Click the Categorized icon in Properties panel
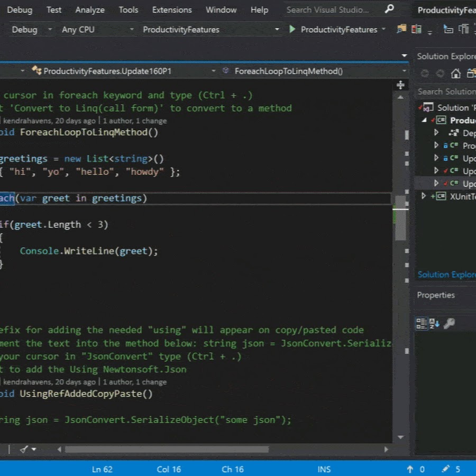Screen dimensions: 476x476 (422, 323)
